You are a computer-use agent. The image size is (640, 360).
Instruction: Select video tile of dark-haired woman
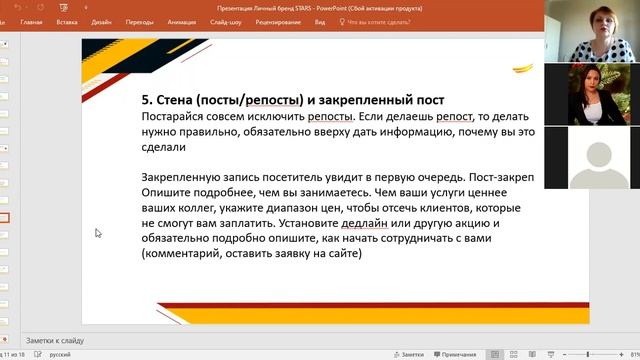[x=592, y=94]
